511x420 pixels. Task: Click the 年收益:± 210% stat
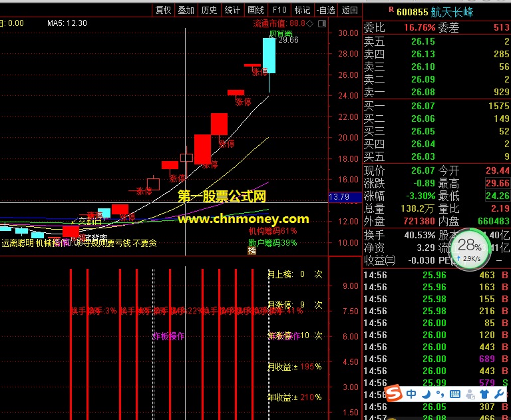295,397
